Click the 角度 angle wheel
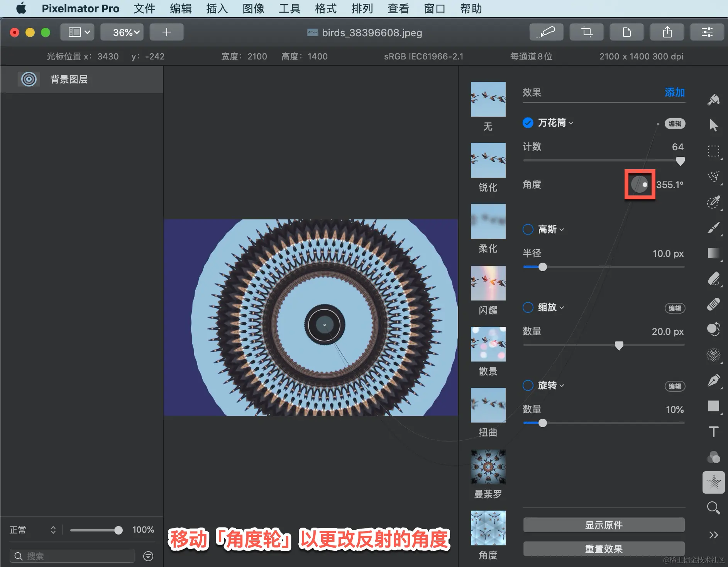Viewport: 728px width, 567px height. coord(640,184)
